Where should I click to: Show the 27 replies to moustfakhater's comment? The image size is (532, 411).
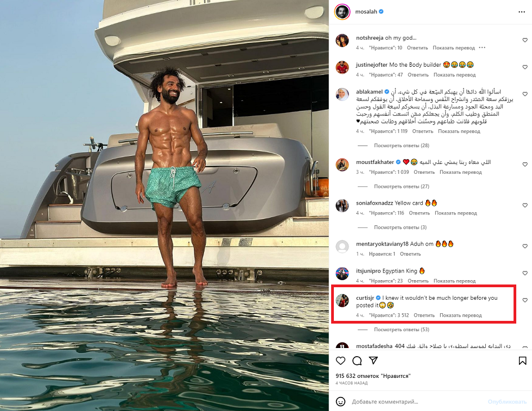[x=400, y=186]
